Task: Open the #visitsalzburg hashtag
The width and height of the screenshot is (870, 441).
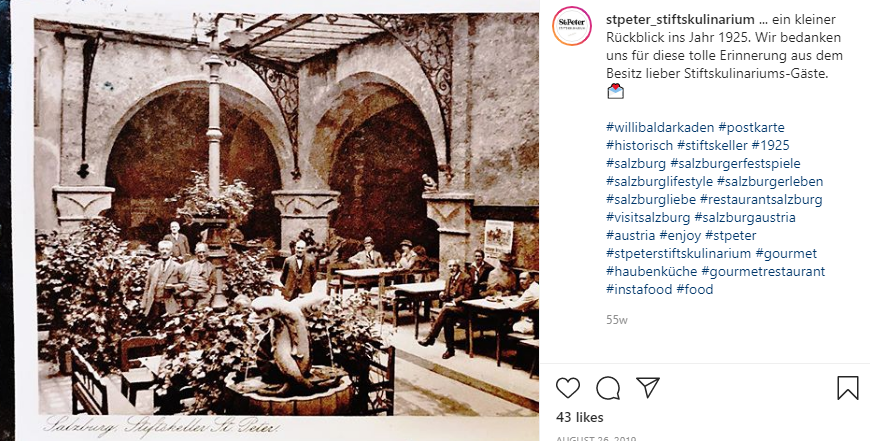Action: pos(648,217)
